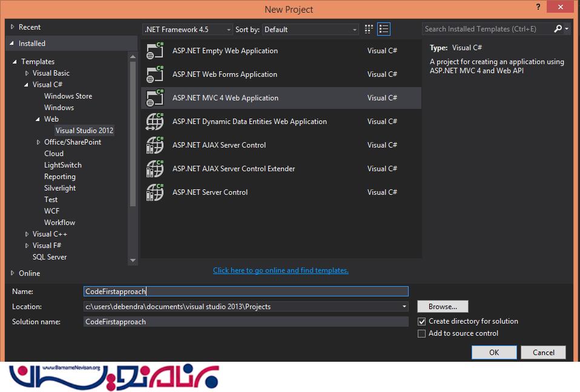
Task: Select Silverlight in the templates tree
Action: coord(60,188)
